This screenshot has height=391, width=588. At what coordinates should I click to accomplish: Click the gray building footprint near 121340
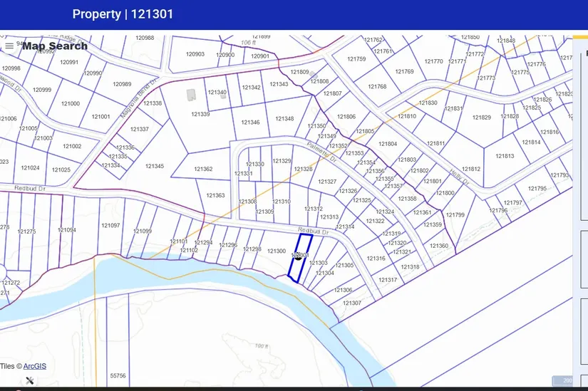[191, 95]
